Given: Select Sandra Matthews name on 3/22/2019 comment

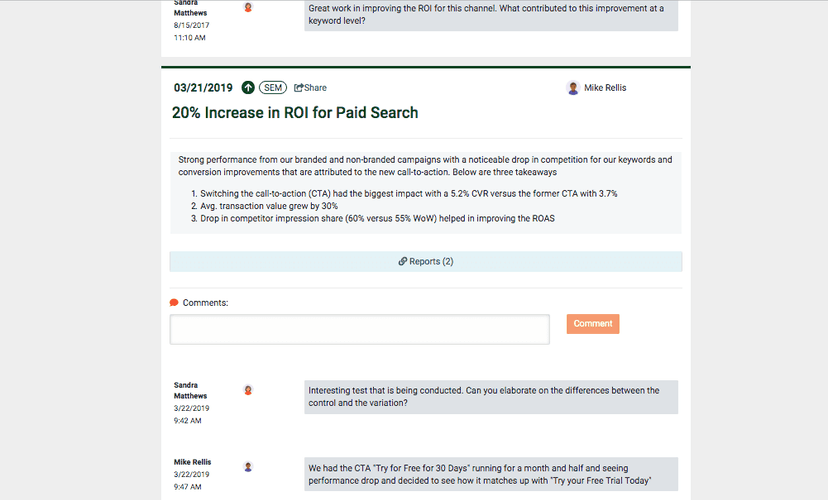Looking at the screenshot, I should point(190,390).
